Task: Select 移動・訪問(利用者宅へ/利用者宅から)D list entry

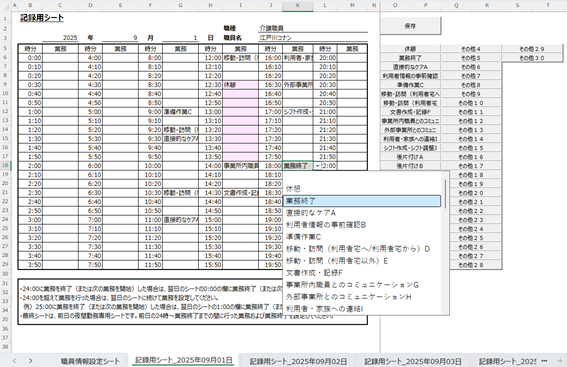Action: coord(362,249)
